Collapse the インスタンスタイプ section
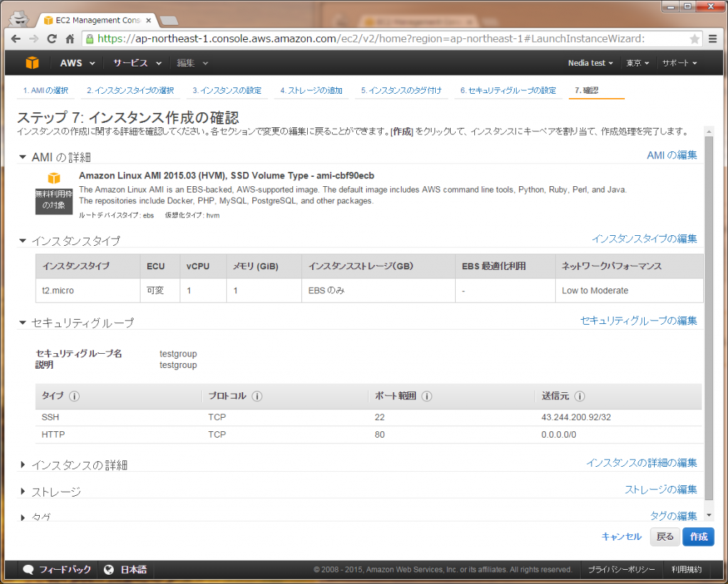728x584 pixels. click(x=22, y=241)
